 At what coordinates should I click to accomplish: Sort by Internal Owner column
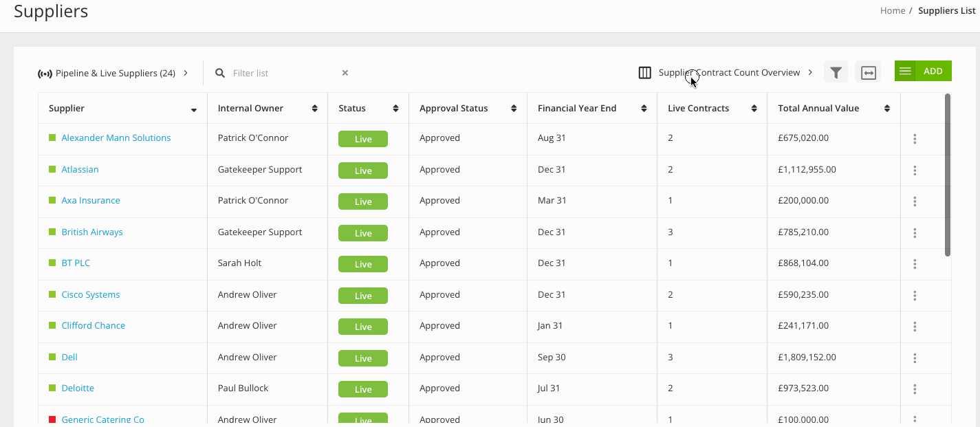(314, 109)
